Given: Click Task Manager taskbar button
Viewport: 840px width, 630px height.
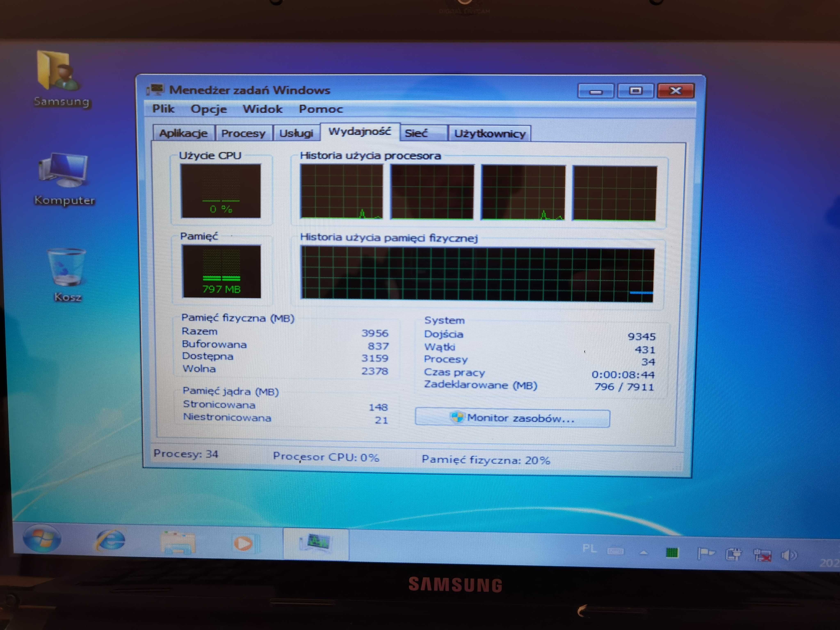Looking at the screenshot, I should click(316, 544).
